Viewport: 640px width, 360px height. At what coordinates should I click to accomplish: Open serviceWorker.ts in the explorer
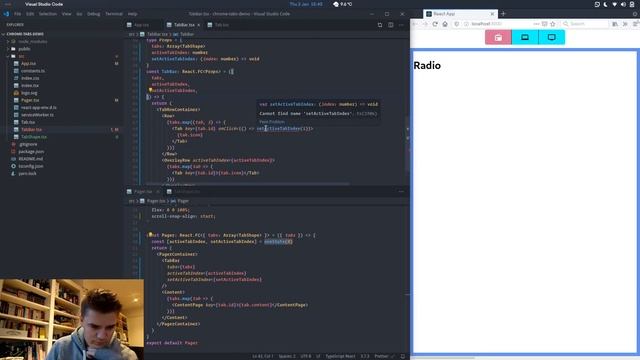point(37,115)
